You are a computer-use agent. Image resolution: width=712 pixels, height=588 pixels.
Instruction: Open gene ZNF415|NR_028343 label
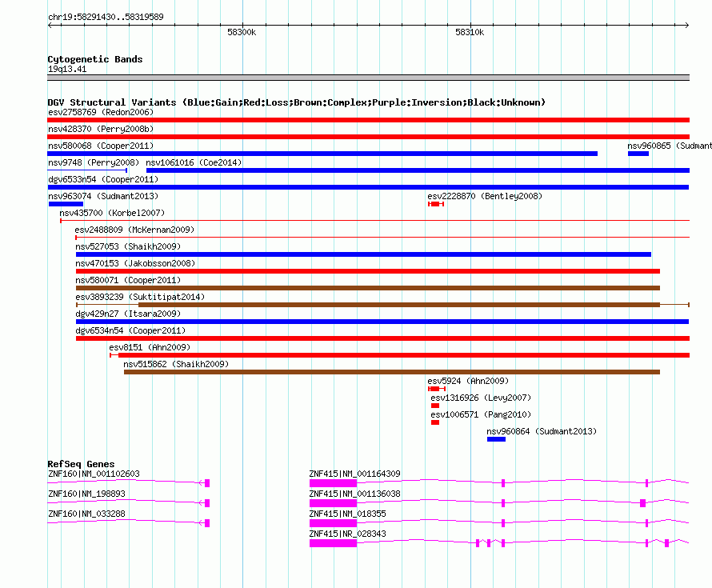[x=347, y=534]
